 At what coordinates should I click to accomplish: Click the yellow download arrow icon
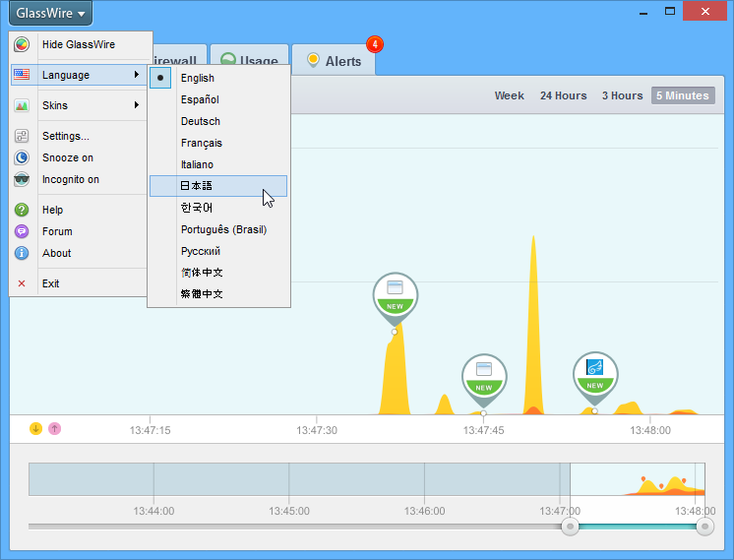(36, 428)
